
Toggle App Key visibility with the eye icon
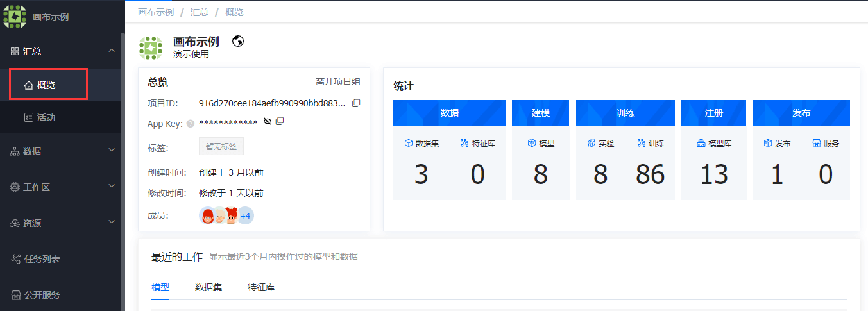point(268,121)
